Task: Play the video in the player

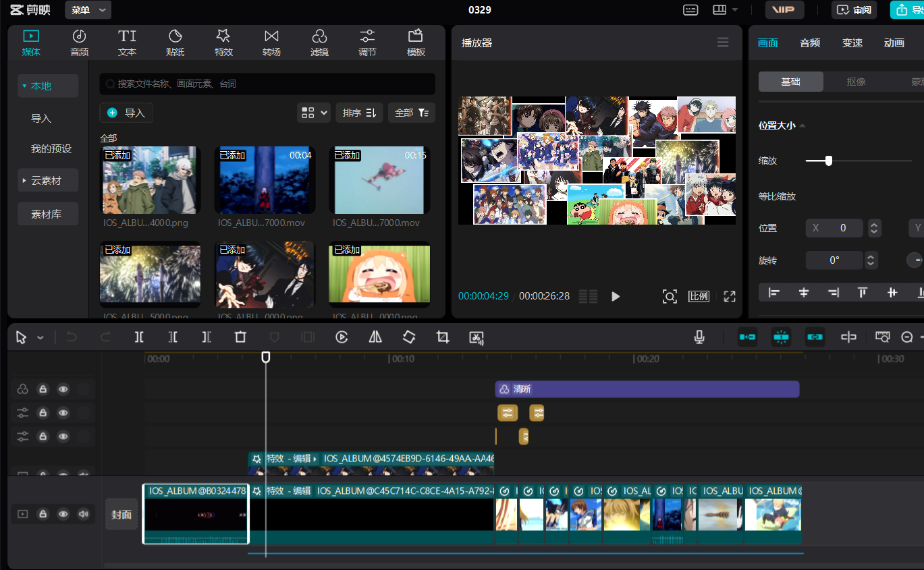Action: [x=615, y=296]
